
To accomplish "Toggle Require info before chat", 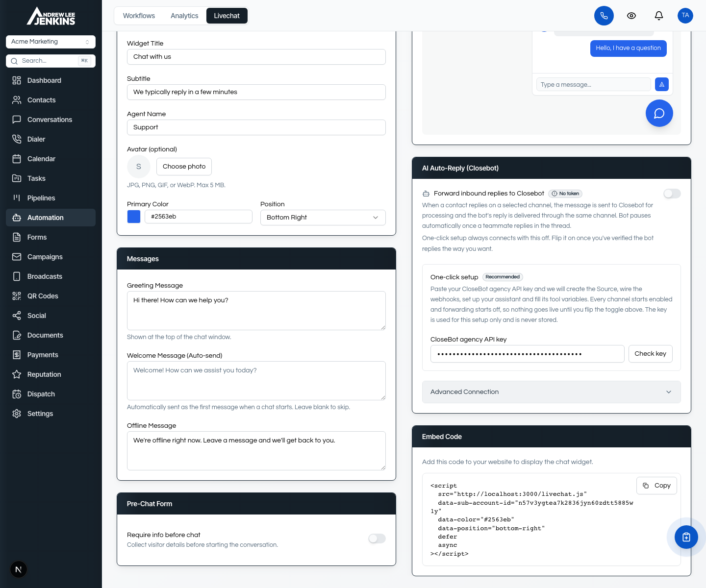I will click(x=377, y=539).
